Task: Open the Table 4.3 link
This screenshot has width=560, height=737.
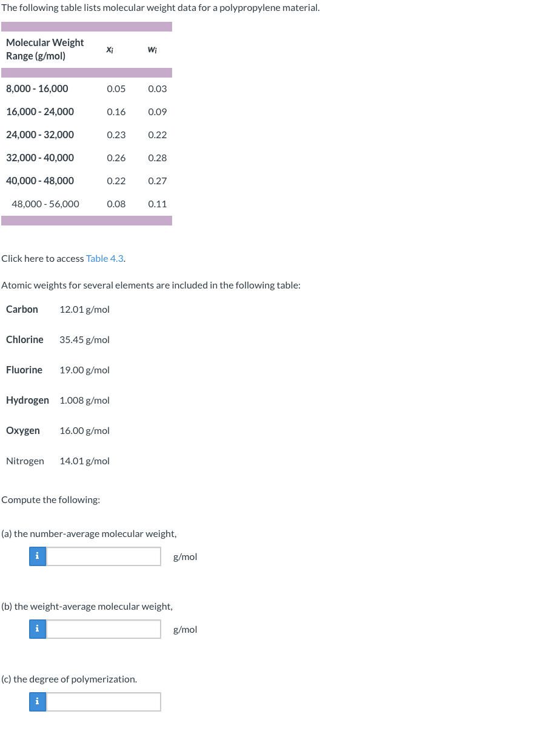Action: 104,258
